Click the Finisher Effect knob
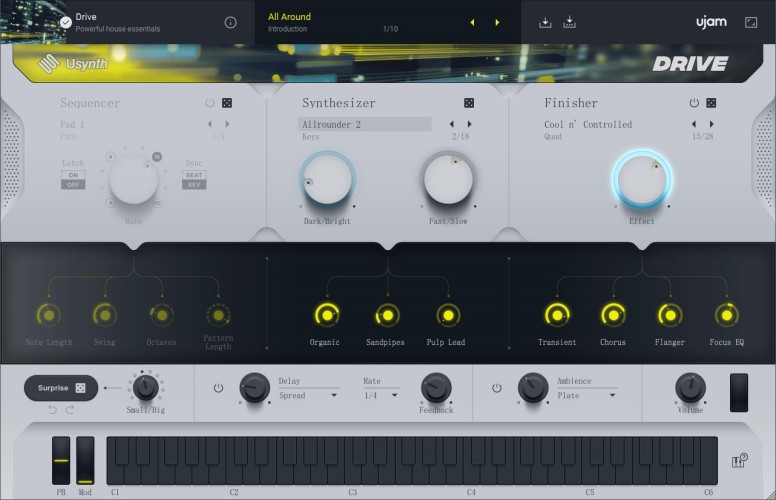 [x=642, y=179]
